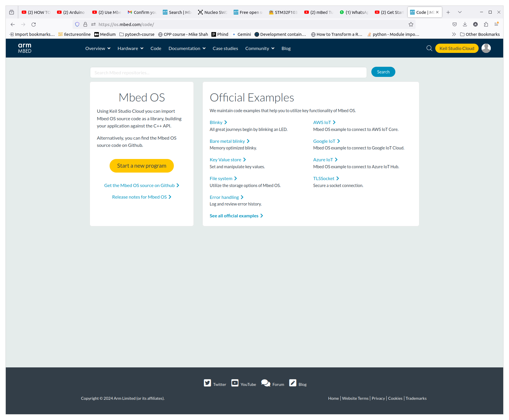
Task: Click the arm MBED logo
Action: [x=25, y=48]
